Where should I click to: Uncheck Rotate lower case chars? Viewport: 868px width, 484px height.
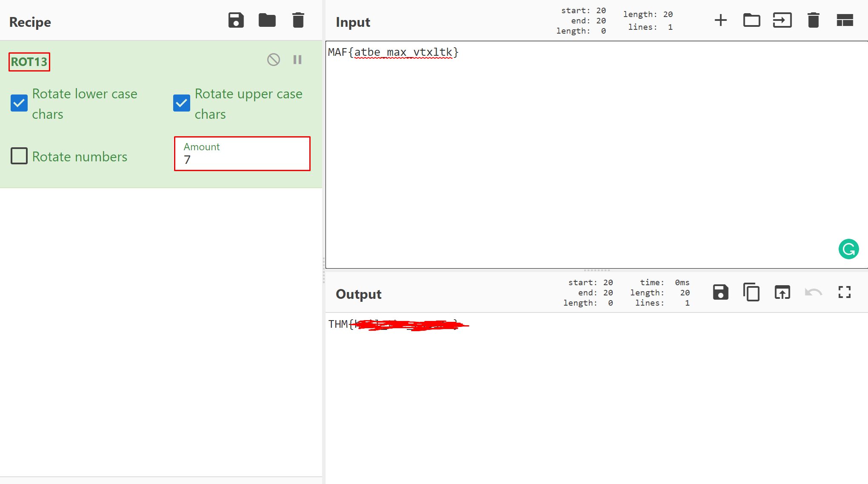click(x=19, y=103)
